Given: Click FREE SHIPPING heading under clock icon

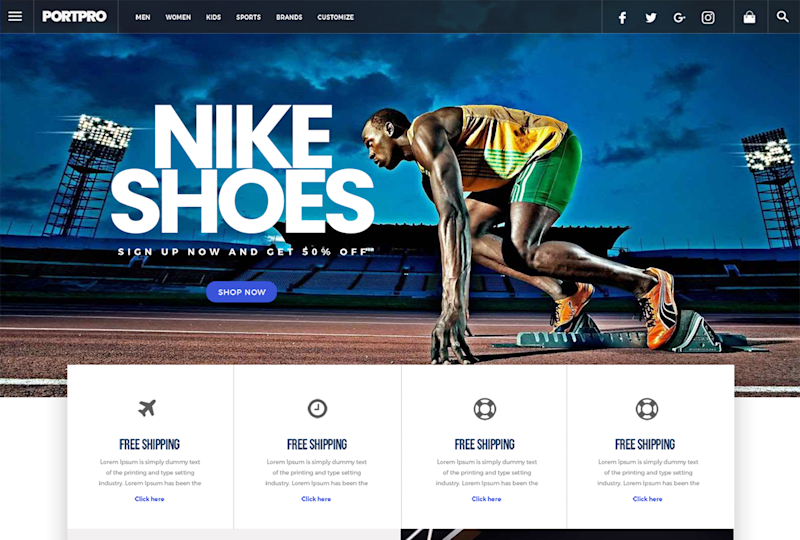Looking at the screenshot, I should 317,445.
